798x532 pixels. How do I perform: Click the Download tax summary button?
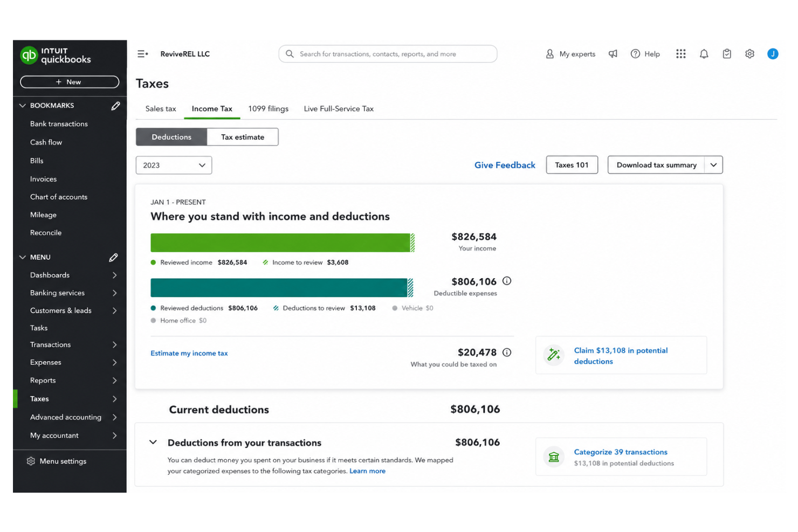(x=657, y=165)
